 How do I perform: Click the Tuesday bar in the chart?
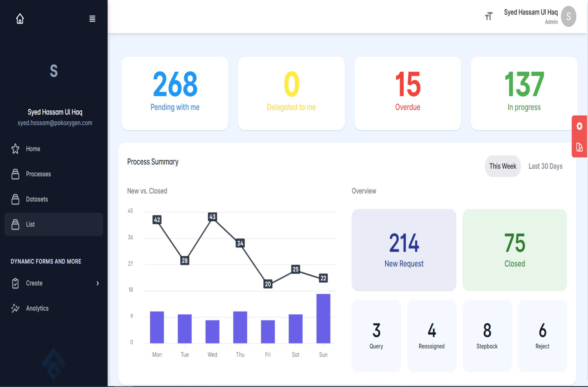[184, 329]
